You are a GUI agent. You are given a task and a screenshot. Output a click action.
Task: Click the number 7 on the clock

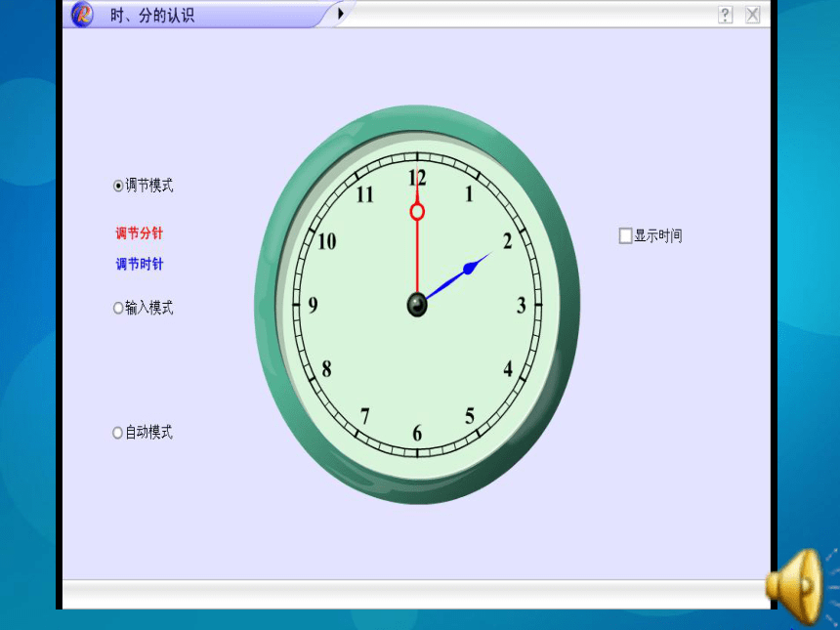(x=365, y=416)
